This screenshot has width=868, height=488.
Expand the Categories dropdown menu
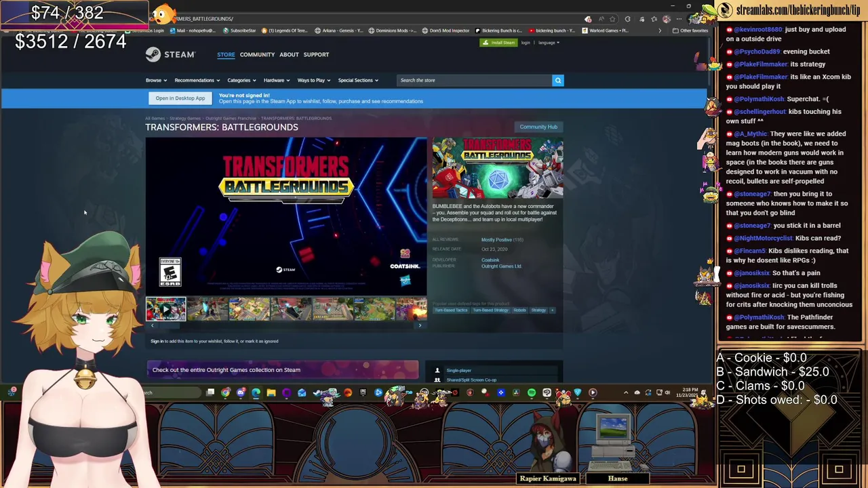242,81
